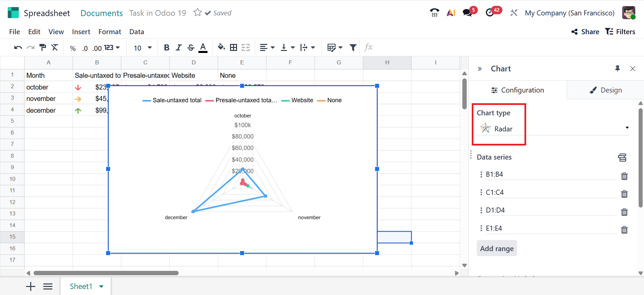Click the Share button

[x=585, y=32]
